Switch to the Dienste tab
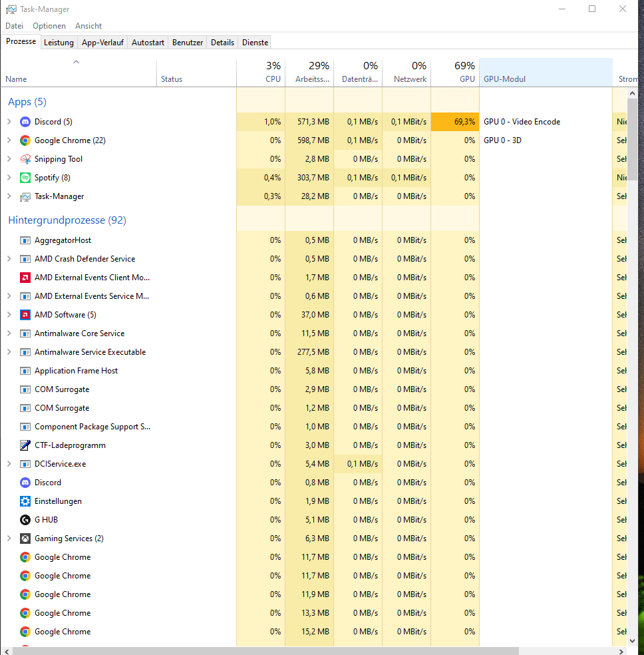The image size is (644, 655). click(255, 43)
